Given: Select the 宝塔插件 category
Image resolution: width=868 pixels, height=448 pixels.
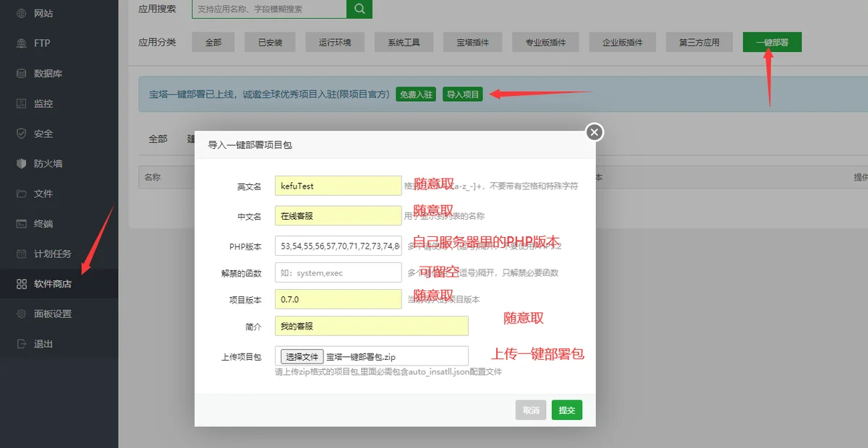Looking at the screenshot, I should pyautogui.click(x=473, y=42).
